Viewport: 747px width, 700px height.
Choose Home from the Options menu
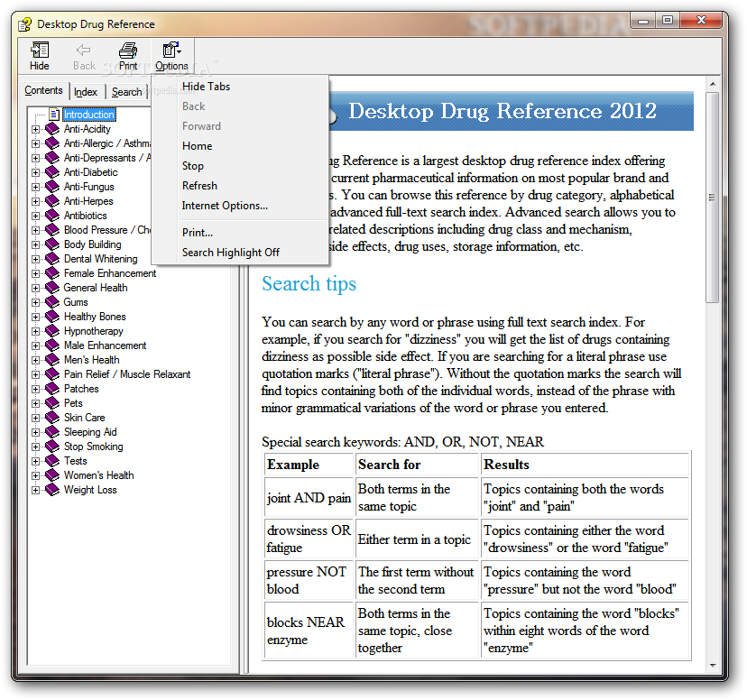(198, 146)
